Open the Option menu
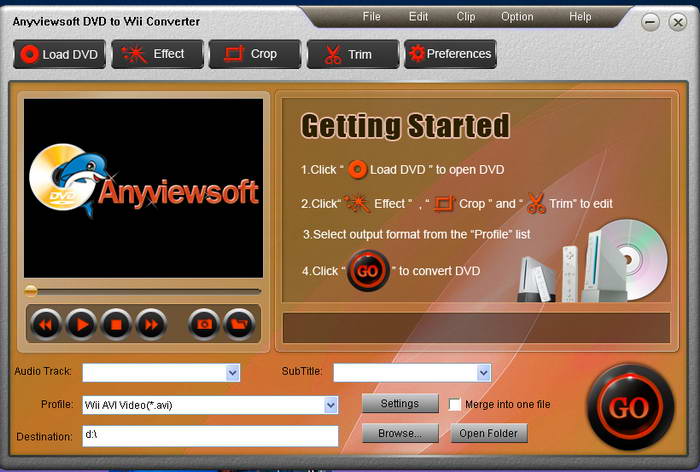 tap(517, 17)
